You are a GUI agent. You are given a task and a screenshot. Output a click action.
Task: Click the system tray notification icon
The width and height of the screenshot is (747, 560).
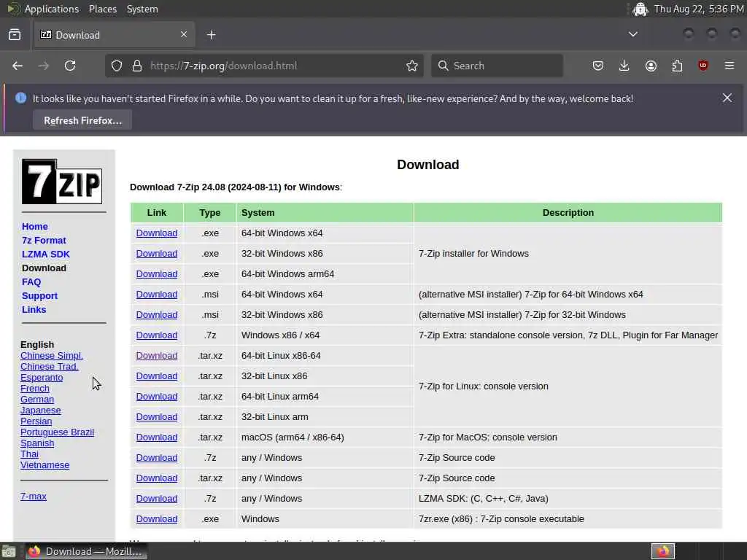(640, 9)
